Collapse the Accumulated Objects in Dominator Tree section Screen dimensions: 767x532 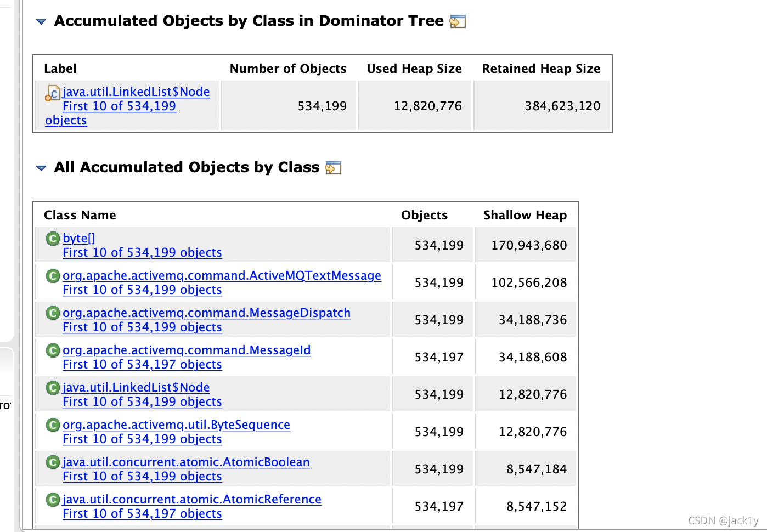click(x=41, y=22)
